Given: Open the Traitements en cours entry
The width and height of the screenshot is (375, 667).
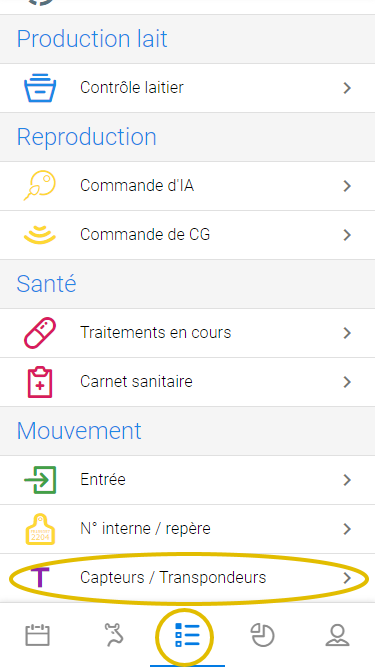Looking at the screenshot, I should tap(188, 333).
